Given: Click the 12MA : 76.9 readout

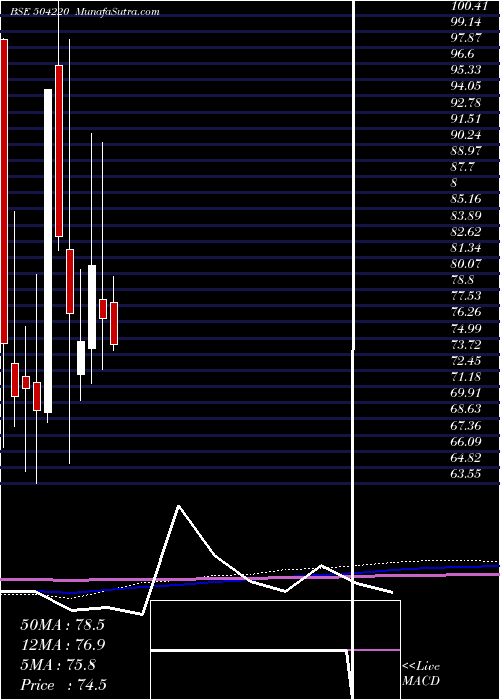Looking at the screenshot, I should (x=63, y=645).
